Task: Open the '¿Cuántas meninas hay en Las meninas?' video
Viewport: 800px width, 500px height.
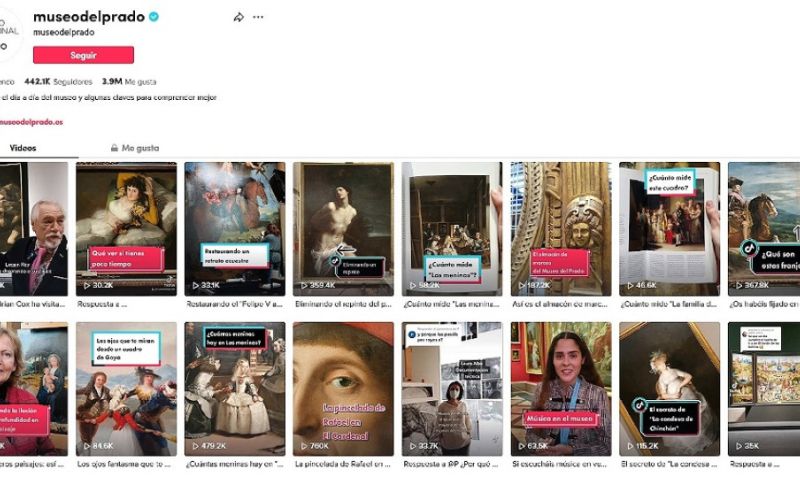Action: (235, 389)
